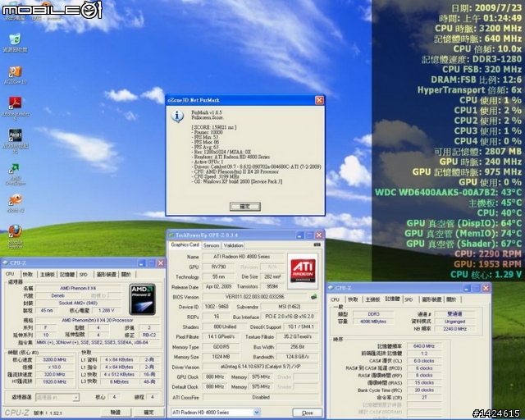
Task: Click the GPU-Z title bar icon
Action: click(x=171, y=235)
